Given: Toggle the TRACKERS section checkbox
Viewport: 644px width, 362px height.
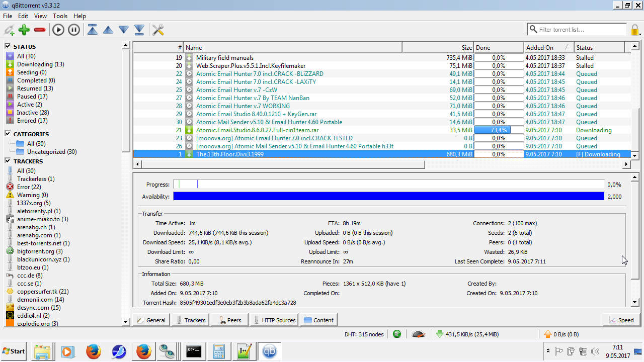Looking at the screenshot, I should tap(8, 161).
